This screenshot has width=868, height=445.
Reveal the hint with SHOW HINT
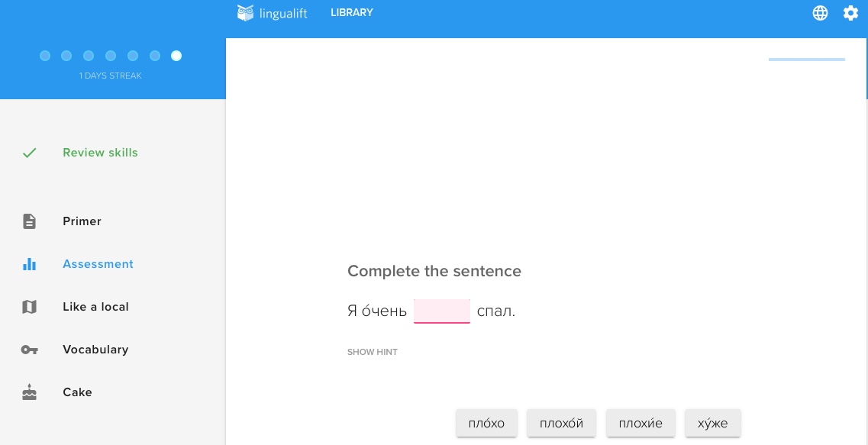[372, 352]
